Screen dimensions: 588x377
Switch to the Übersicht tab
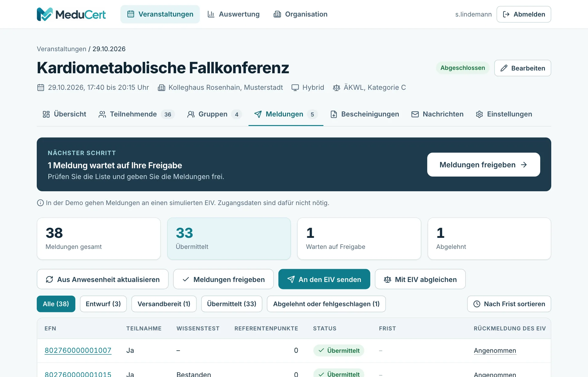click(64, 114)
